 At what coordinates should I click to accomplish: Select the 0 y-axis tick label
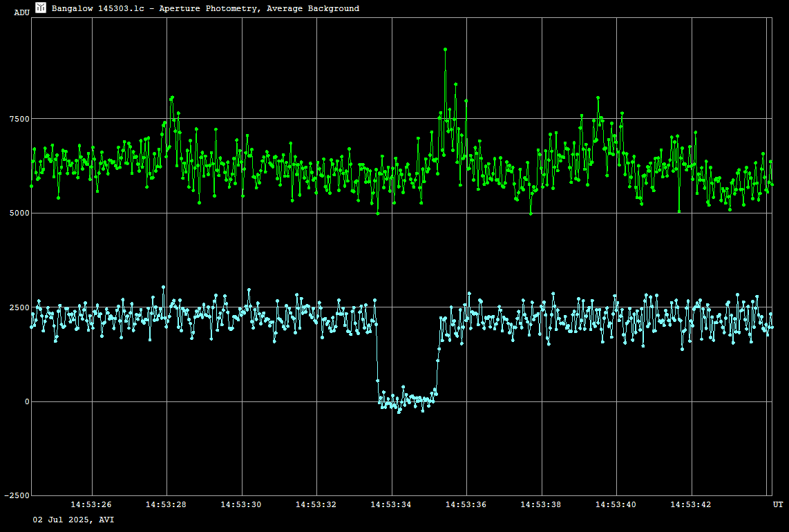tap(27, 401)
